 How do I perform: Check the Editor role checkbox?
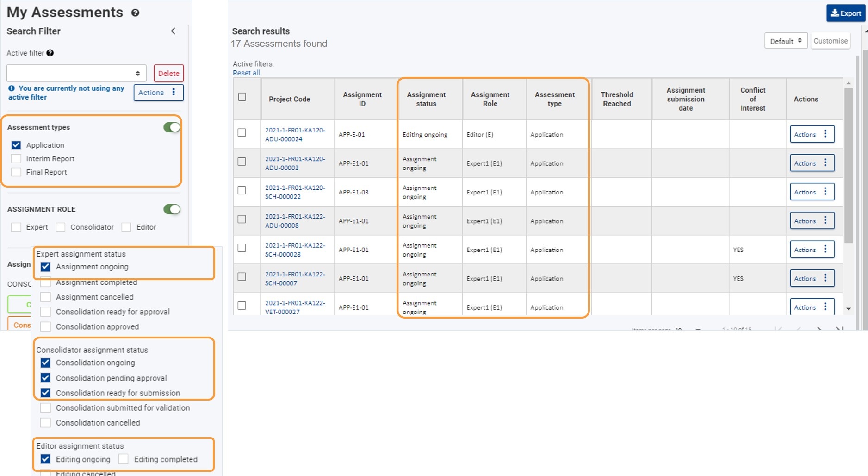point(126,227)
